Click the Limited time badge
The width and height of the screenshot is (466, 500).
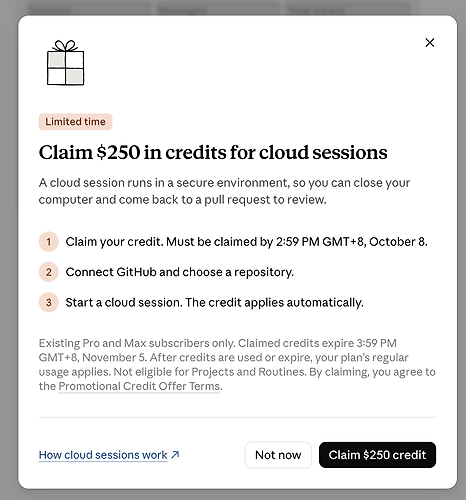point(75,122)
